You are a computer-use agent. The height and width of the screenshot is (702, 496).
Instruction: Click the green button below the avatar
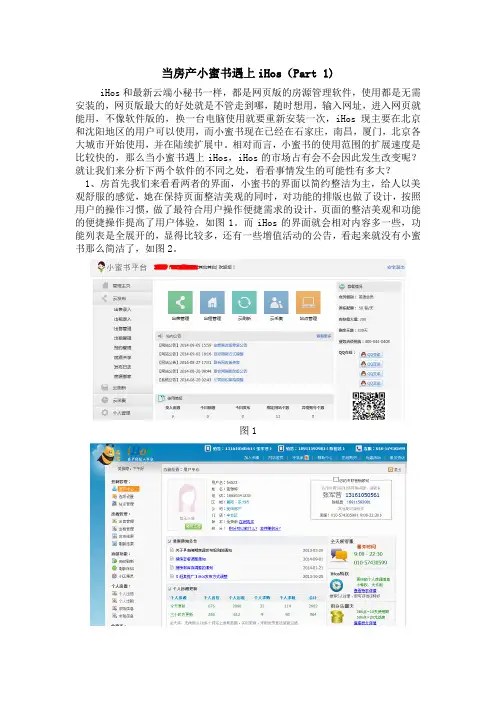[193, 526]
